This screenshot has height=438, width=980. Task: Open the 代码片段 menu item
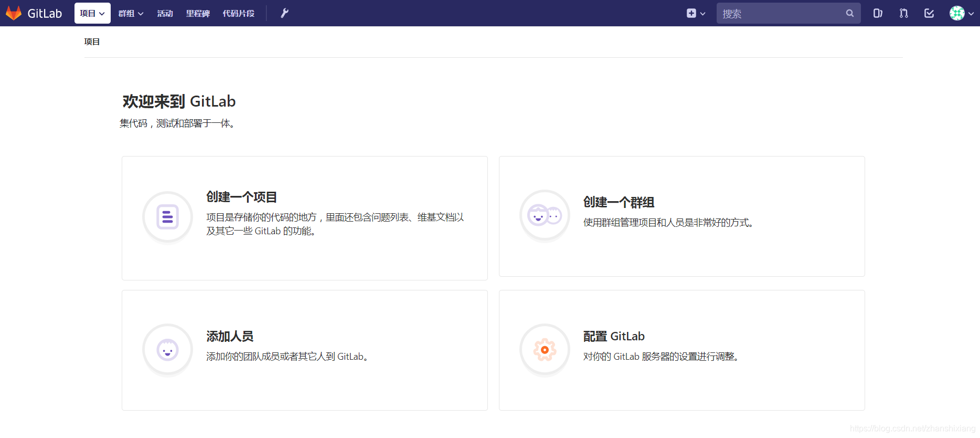click(238, 13)
